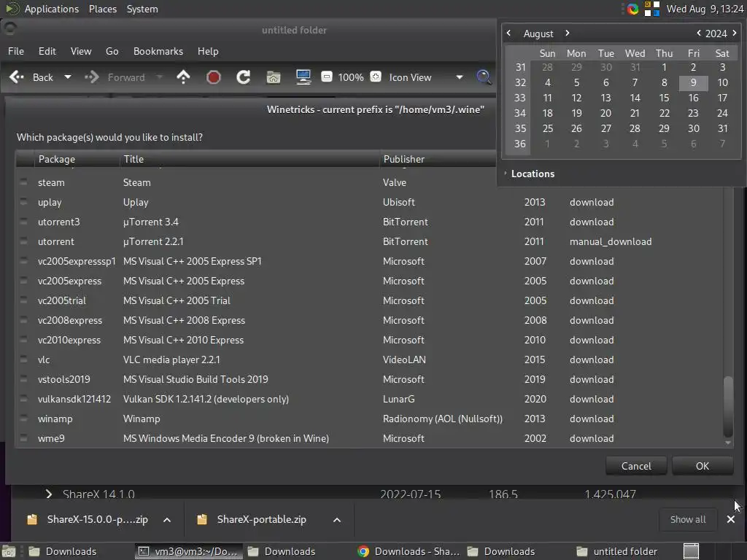Sort by the Package column header
This screenshot has width=747, height=560.
click(77, 159)
